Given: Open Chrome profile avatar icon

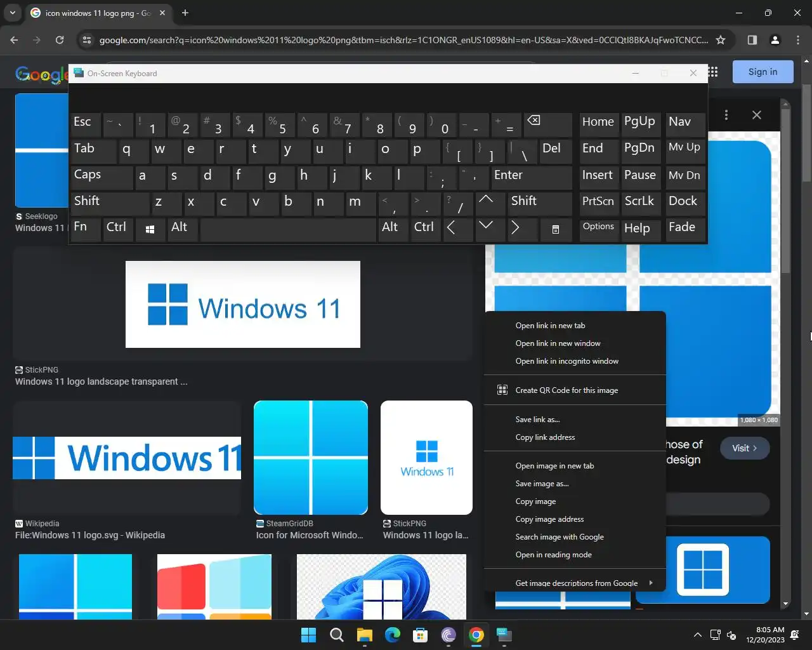Looking at the screenshot, I should tap(775, 40).
